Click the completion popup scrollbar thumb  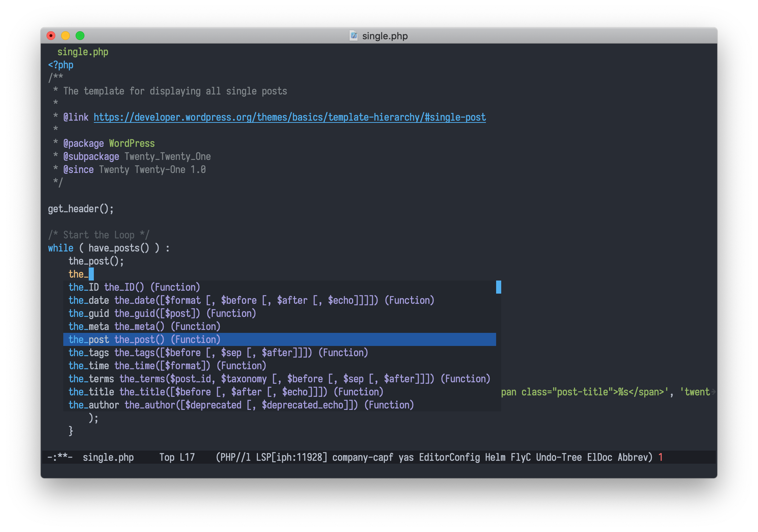tap(498, 287)
